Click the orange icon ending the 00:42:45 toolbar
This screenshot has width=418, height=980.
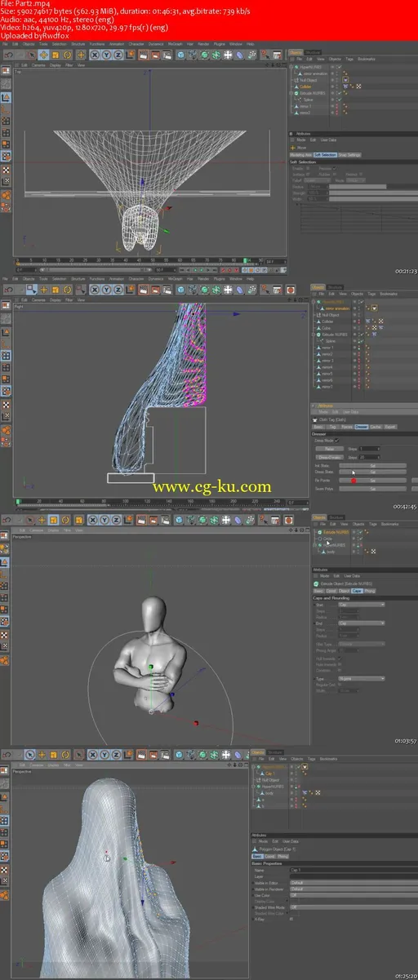point(290,289)
